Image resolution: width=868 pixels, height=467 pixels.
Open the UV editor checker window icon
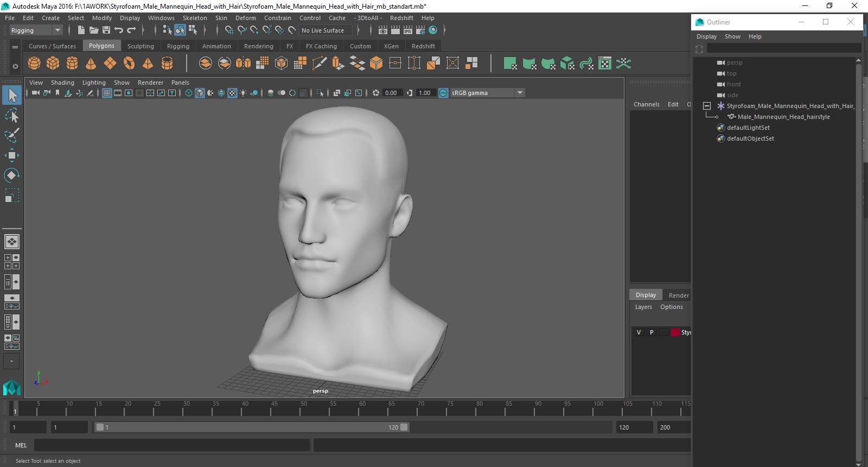pyautogui.click(x=605, y=64)
